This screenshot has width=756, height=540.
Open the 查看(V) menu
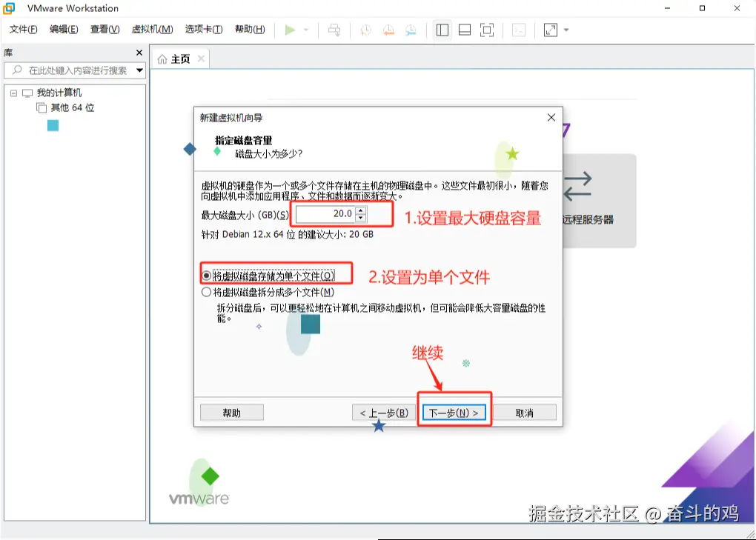tap(105, 30)
